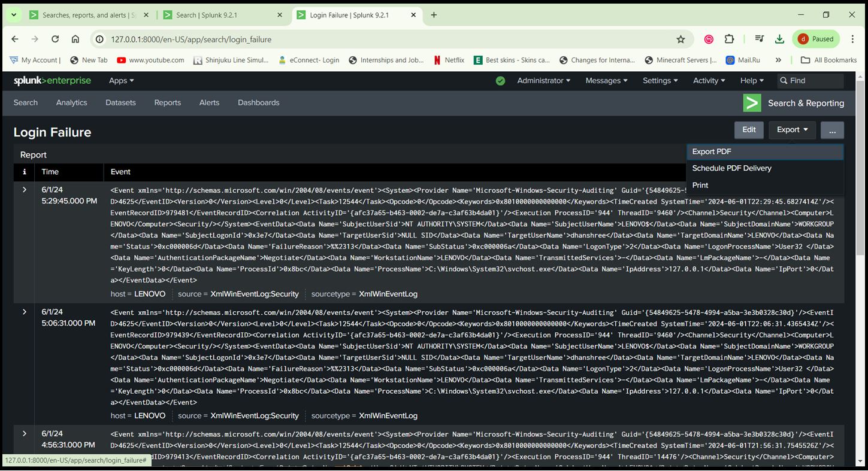868x471 pixels.
Task: Toggle the bookmark star for this page
Action: click(x=681, y=38)
